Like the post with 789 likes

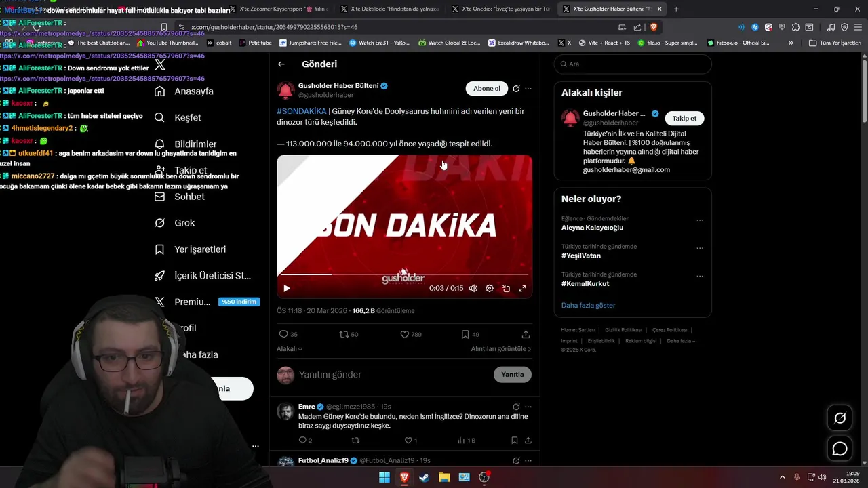pos(411,335)
